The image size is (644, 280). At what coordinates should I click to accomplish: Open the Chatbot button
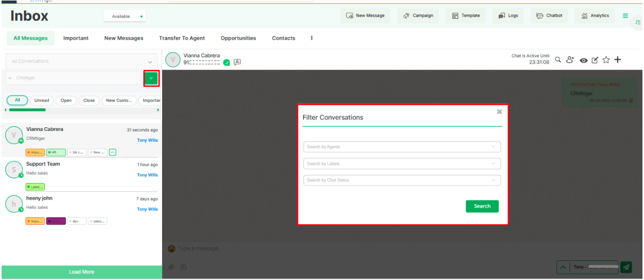pyautogui.click(x=550, y=16)
